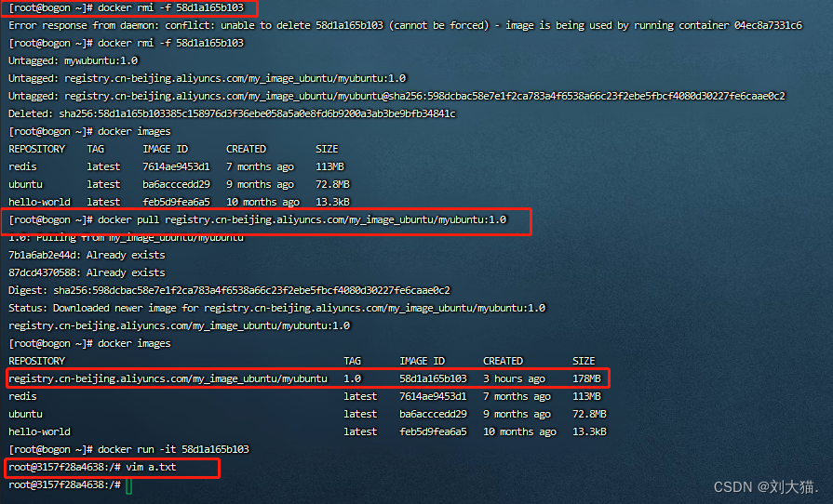Click size value 72.8MB in second images table
Viewport: 833px width, 504px height.
click(589, 415)
